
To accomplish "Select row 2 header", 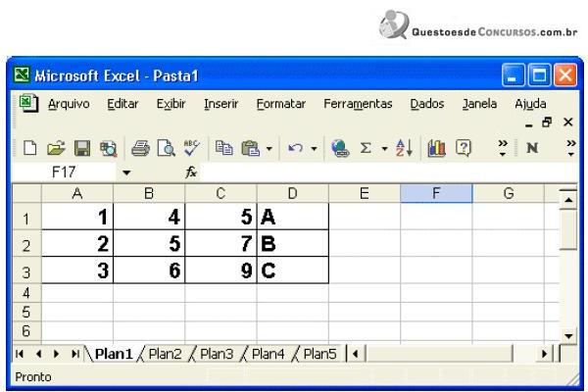I will pyautogui.click(x=26, y=244).
